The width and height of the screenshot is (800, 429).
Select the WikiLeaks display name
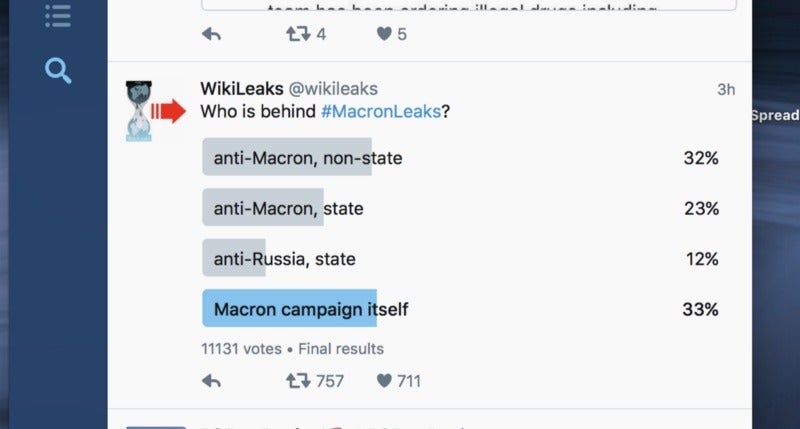242,89
